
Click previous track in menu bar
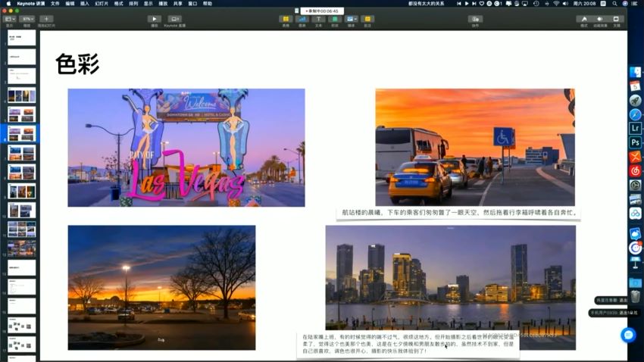point(459,3)
